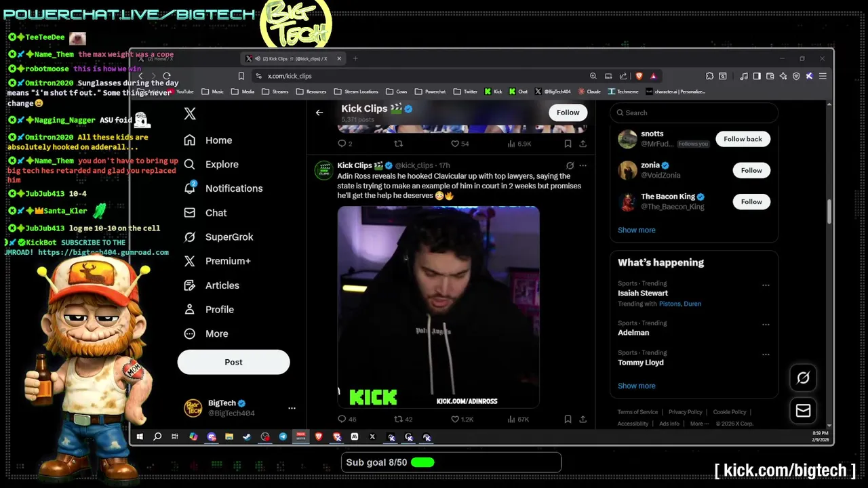Open Streams bookmarks folder
The height and width of the screenshot is (488, 868).
275,91
